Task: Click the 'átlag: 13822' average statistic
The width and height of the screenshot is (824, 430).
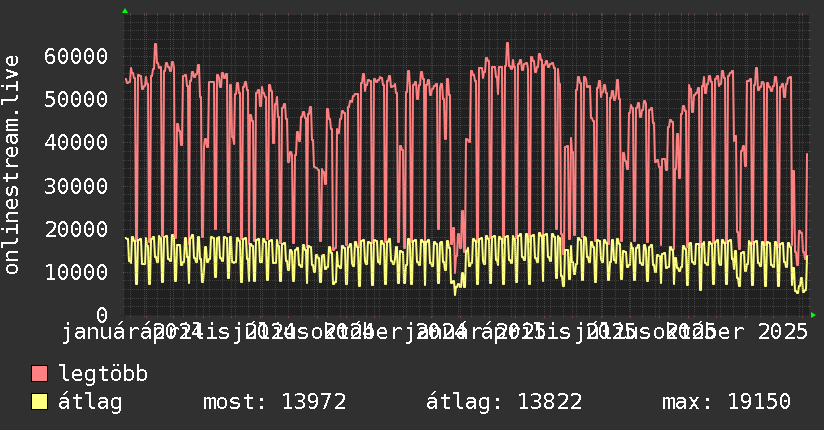Action: point(504,402)
